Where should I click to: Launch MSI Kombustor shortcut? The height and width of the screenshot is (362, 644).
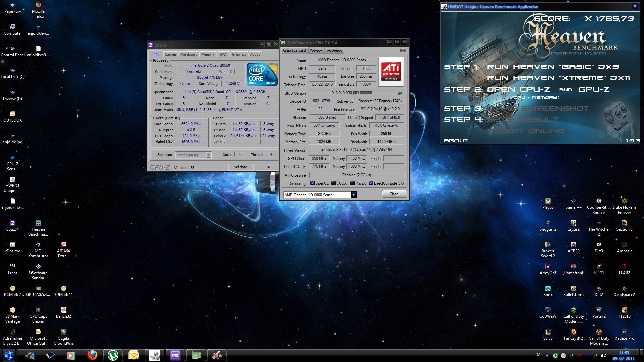click(38, 250)
